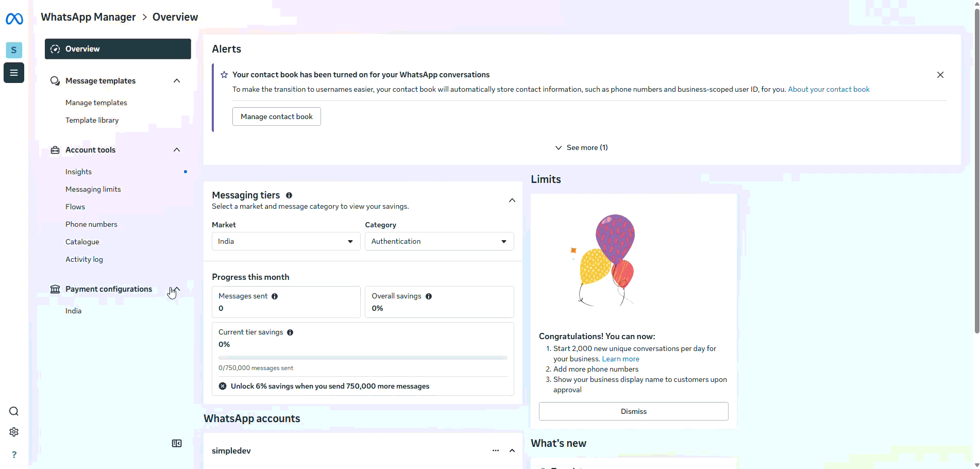980x469 pixels.
Task: Click the Meta logo icon
Action: point(14,19)
